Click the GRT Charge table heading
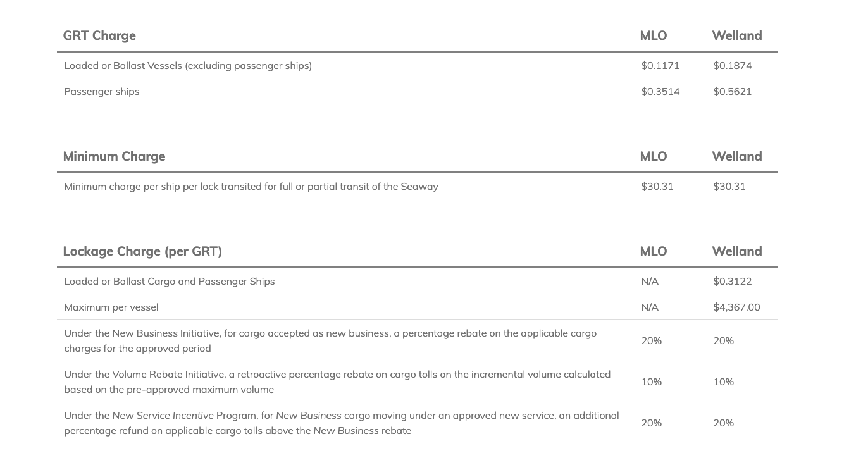 point(99,35)
